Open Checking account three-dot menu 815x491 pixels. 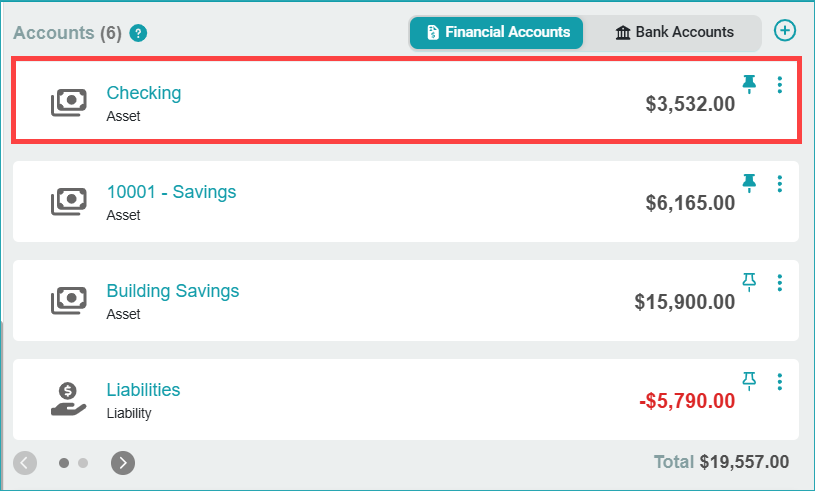click(780, 85)
